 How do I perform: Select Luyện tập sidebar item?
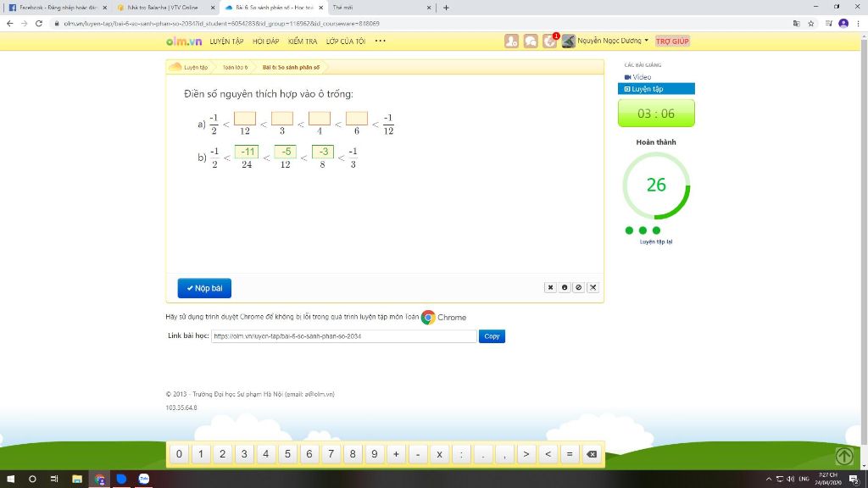tap(656, 88)
